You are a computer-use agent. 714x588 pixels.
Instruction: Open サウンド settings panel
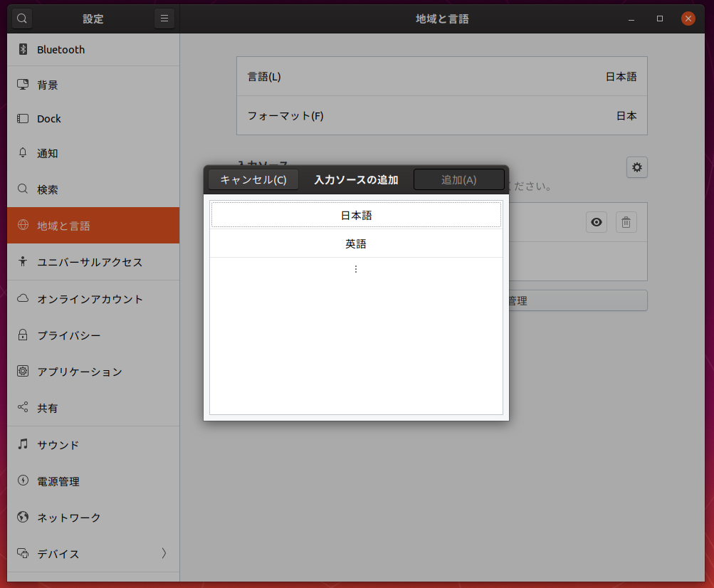click(93, 444)
